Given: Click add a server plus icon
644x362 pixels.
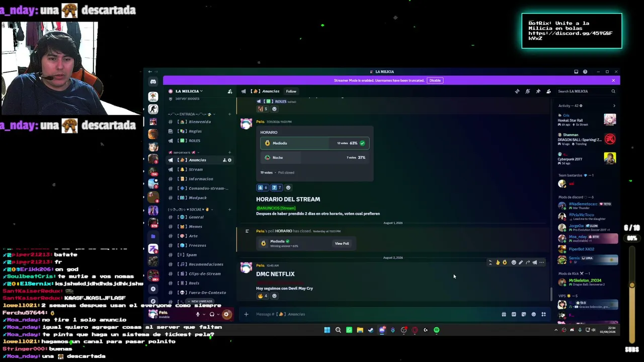Looking at the screenshot, I should pos(153,289).
